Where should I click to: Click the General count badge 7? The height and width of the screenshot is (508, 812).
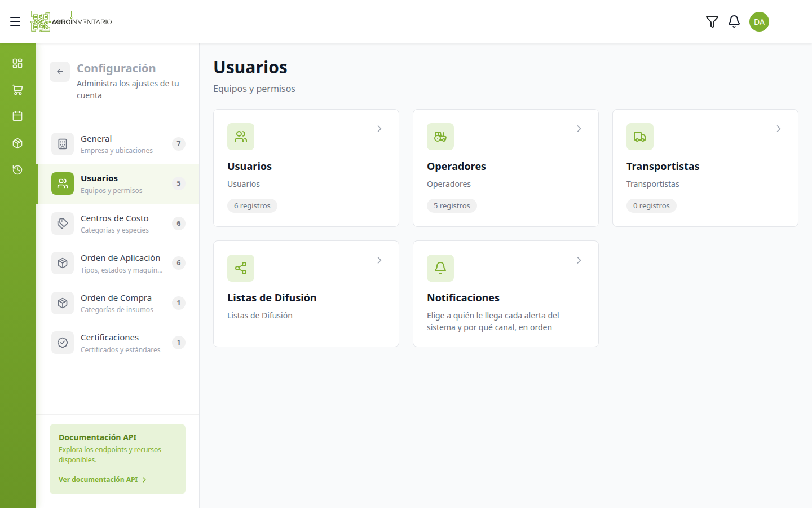pos(179,144)
